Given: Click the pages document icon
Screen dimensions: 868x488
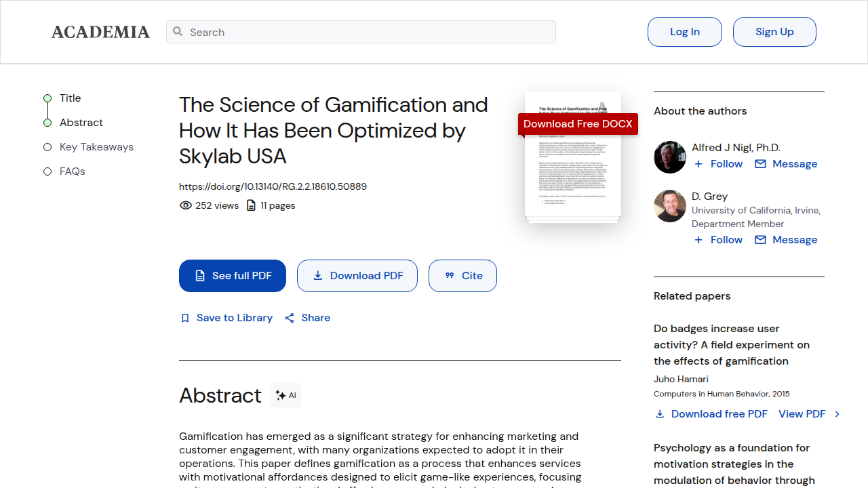Looking at the screenshot, I should pyautogui.click(x=251, y=205).
